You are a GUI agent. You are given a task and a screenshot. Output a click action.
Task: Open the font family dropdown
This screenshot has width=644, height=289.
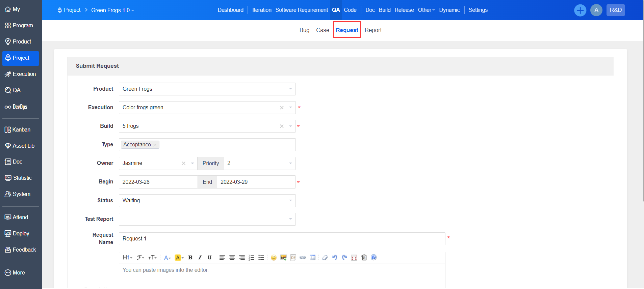click(140, 258)
